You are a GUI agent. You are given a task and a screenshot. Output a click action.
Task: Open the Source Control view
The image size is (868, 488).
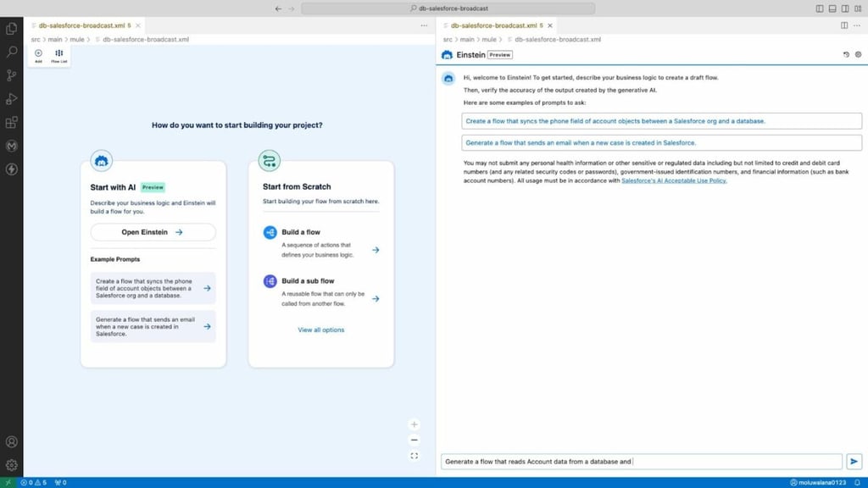(11, 75)
